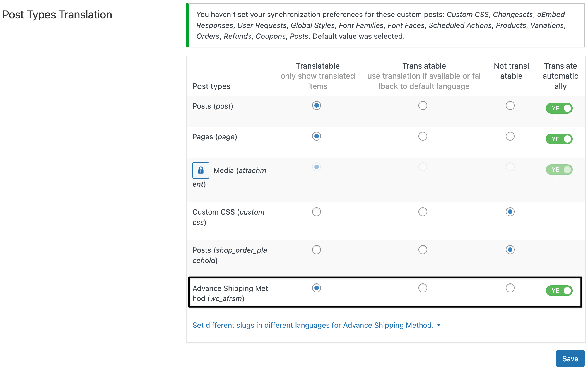Expand the Advance Shipping Method slugs arrow

(439, 325)
